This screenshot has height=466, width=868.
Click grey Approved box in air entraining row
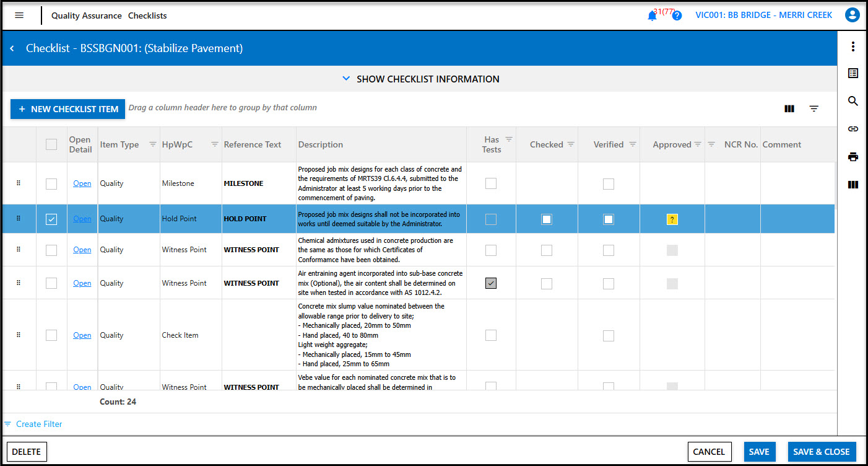tap(672, 283)
